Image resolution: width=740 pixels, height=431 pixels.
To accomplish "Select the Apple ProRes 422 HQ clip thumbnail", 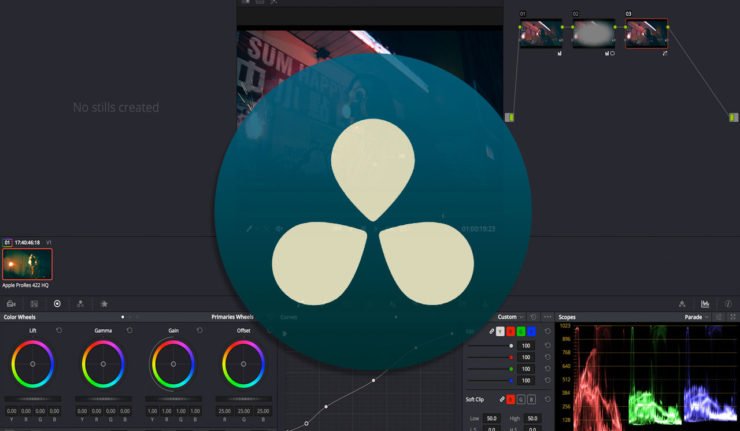I will click(x=27, y=264).
